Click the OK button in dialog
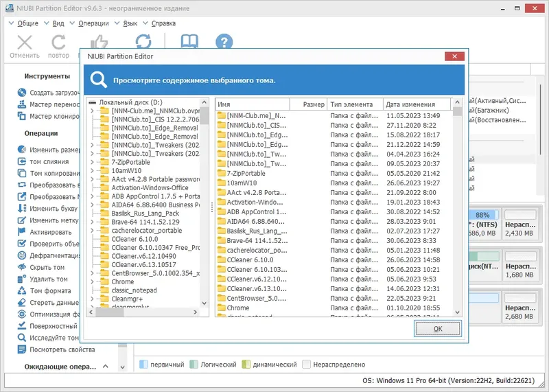 pos(438,329)
